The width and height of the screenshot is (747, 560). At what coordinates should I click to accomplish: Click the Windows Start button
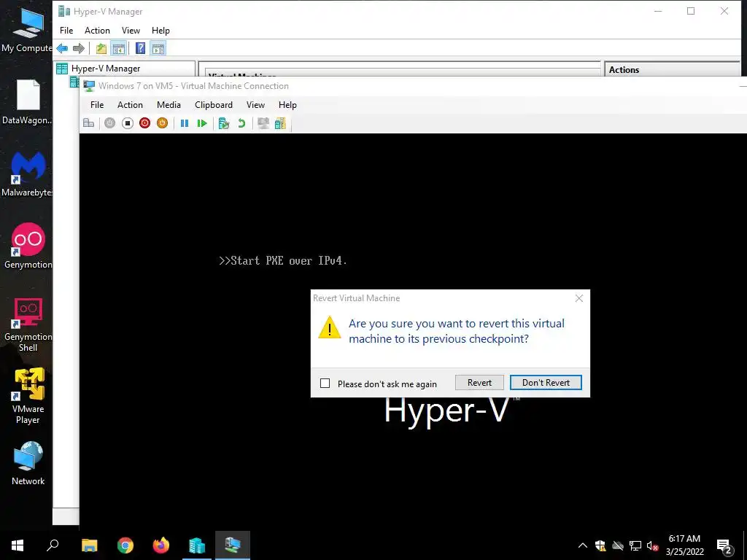(18, 545)
